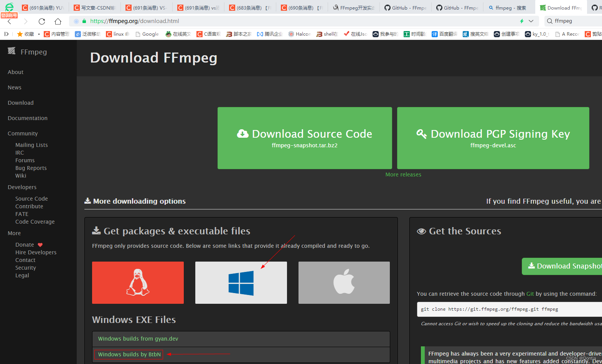Switch to the first GitHub - FFmpeg tab
The height and width of the screenshot is (364, 602).
coord(405,8)
